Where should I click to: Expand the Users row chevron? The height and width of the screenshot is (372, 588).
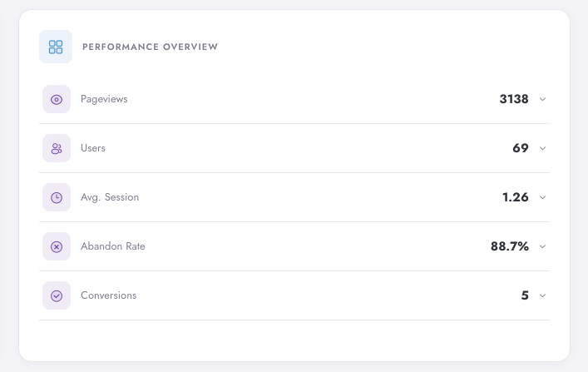point(542,148)
